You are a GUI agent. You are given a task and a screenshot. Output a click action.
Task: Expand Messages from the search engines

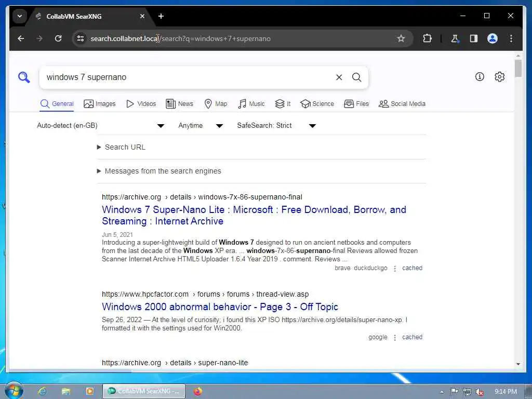click(x=159, y=171)
